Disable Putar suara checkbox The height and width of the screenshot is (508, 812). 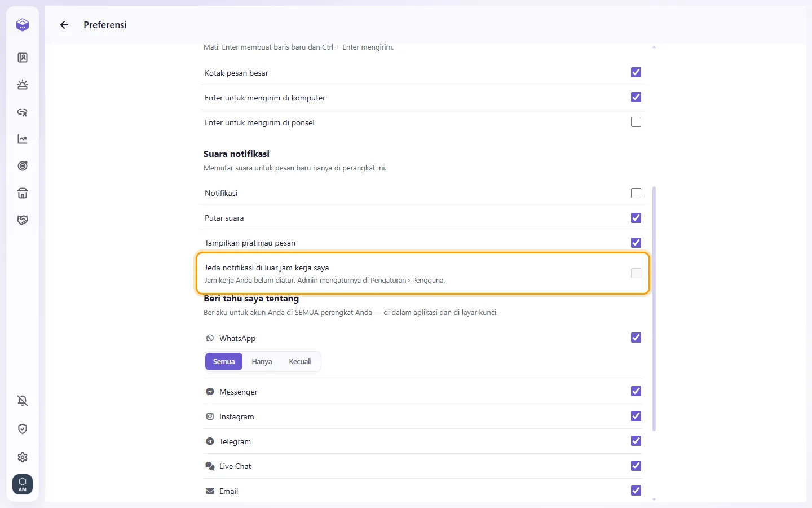click(x=636, y=218)
